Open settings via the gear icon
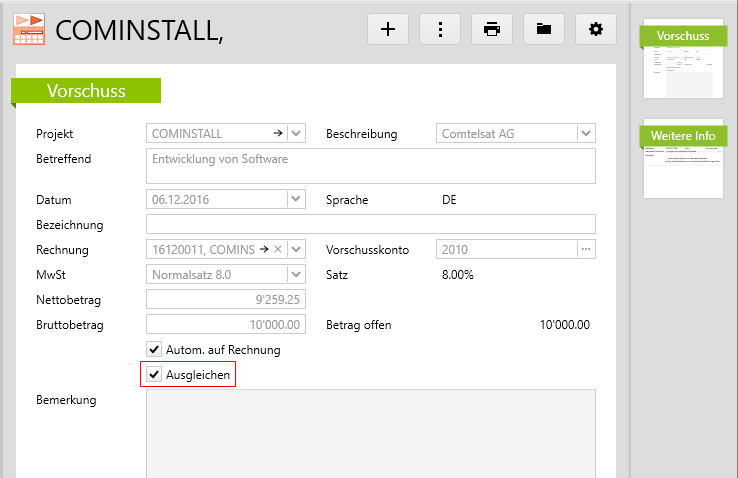 tap(596, 29)
